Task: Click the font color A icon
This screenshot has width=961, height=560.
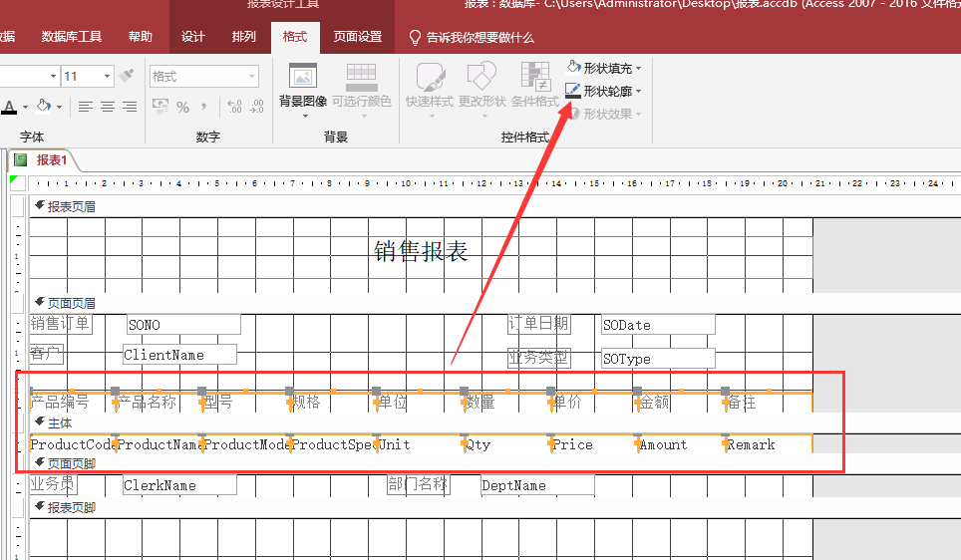Action: [9, 107]
